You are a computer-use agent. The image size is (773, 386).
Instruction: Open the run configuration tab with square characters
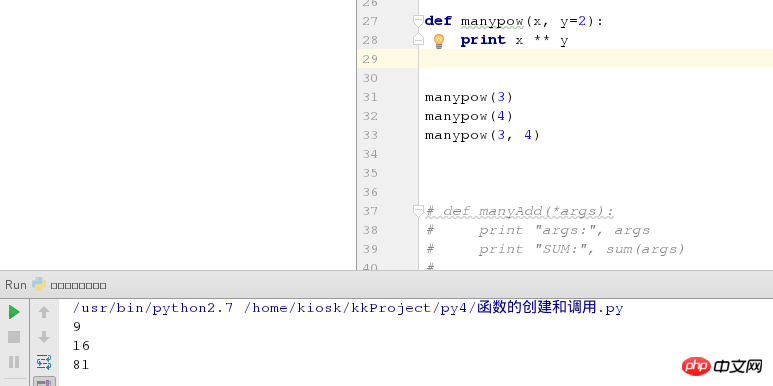tap(78, 285)
